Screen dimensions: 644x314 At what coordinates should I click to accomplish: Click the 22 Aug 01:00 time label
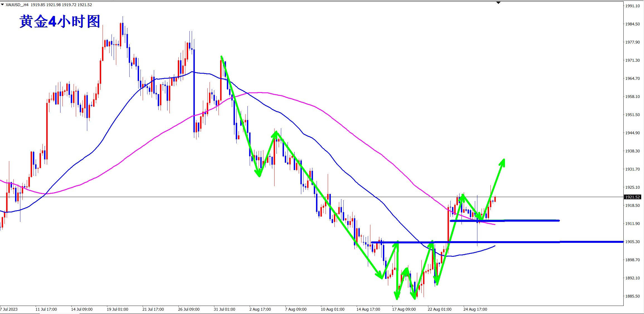(x=439, y=309)
